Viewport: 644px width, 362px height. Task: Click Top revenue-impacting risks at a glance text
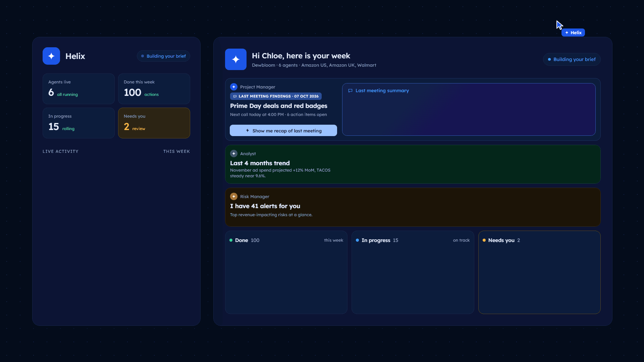271,215
